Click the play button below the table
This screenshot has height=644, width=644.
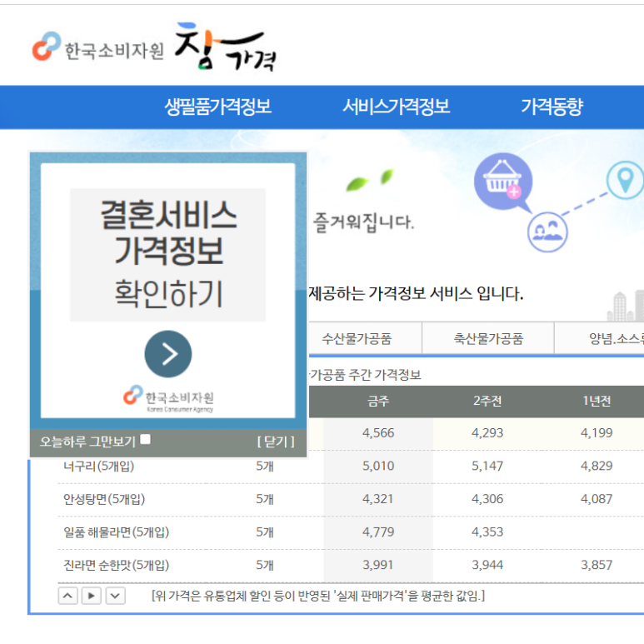click(x=92, y=596)
